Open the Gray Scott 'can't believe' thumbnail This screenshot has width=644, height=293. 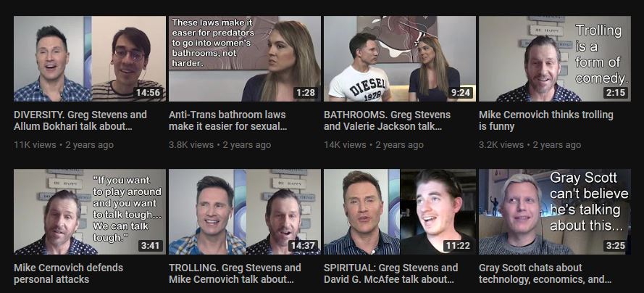(x=555, y=212)
